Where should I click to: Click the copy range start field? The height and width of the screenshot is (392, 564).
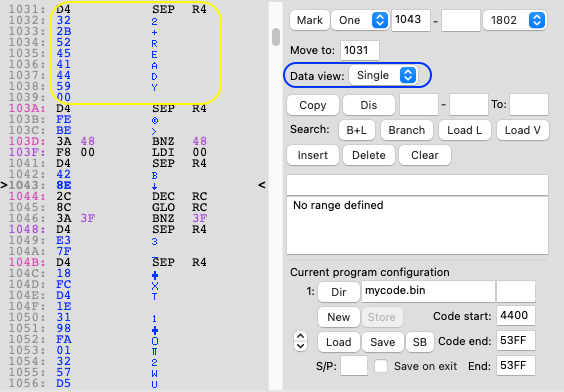(x=419, y=105)
